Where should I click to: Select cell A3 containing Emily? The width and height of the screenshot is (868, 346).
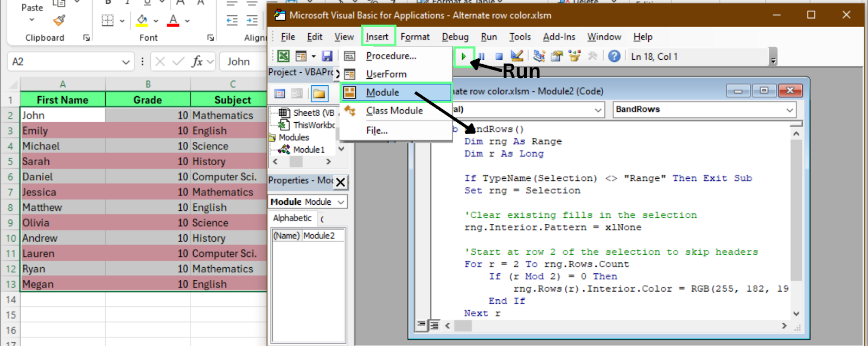coord(63,131)
